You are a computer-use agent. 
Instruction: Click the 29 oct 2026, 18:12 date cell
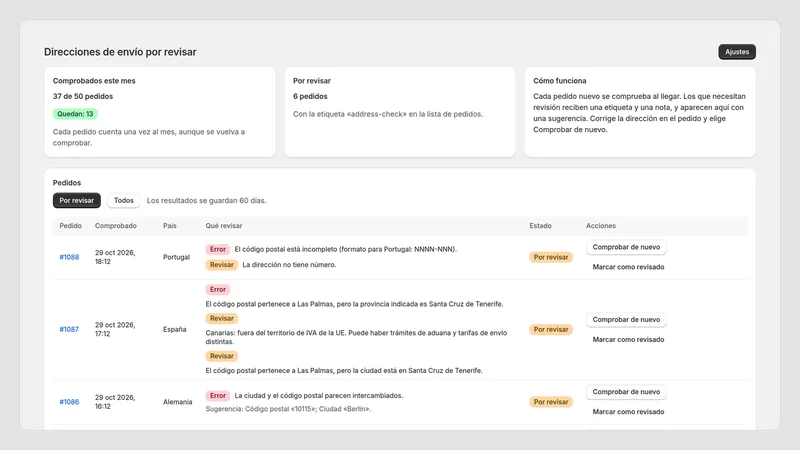pyautogui.click(x=115, y=257)
